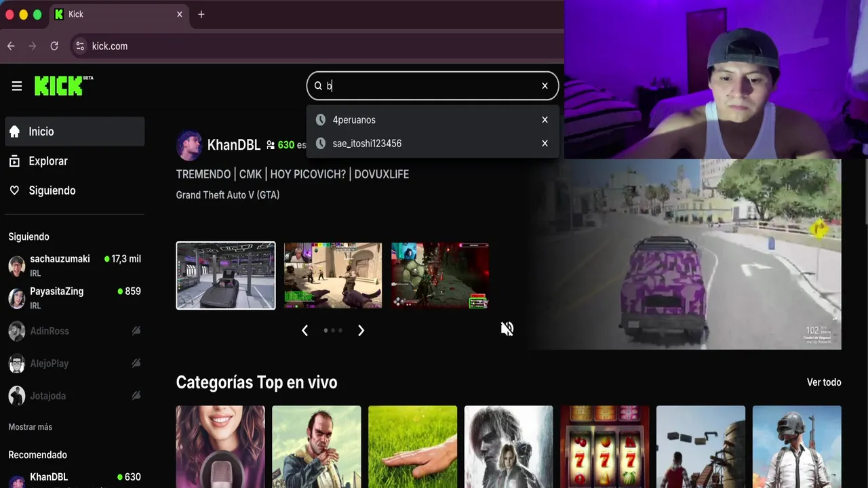The image size is (868, 488).
Task: Go to previous featured stream
Action: (x=304, y=330)
